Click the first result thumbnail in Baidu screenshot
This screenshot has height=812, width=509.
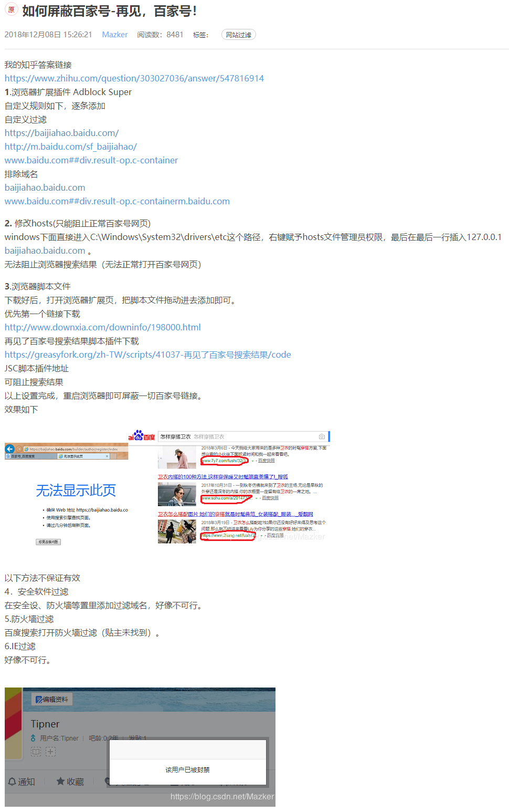pyautogui.click(x=177, y=457)
